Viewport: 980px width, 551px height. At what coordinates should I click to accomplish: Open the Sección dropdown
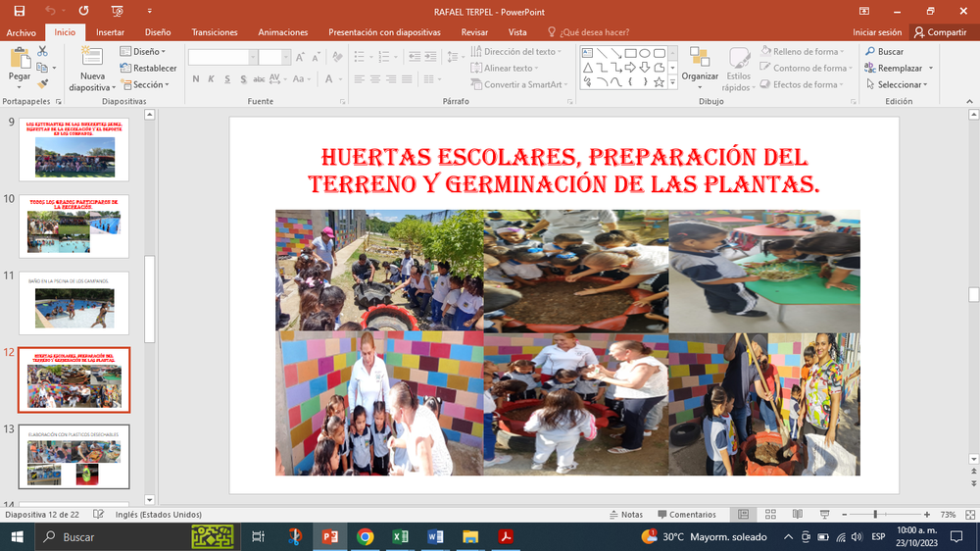point(144,85)
